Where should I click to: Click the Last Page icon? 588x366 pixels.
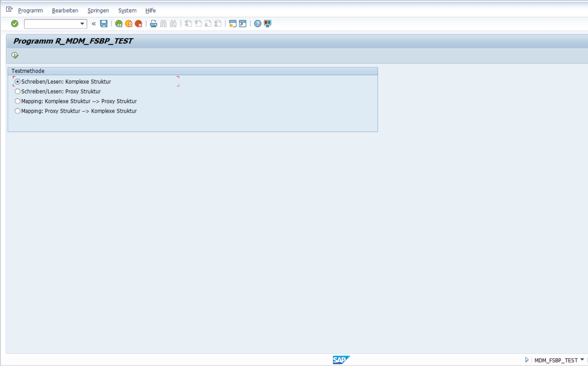[x=218, y=24]
